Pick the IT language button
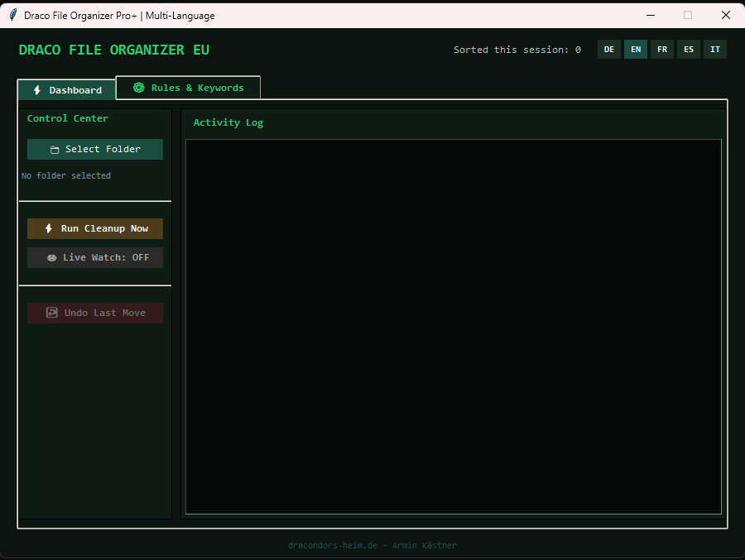745x560 pixels. pyautogui.click(x=715, y=50)
